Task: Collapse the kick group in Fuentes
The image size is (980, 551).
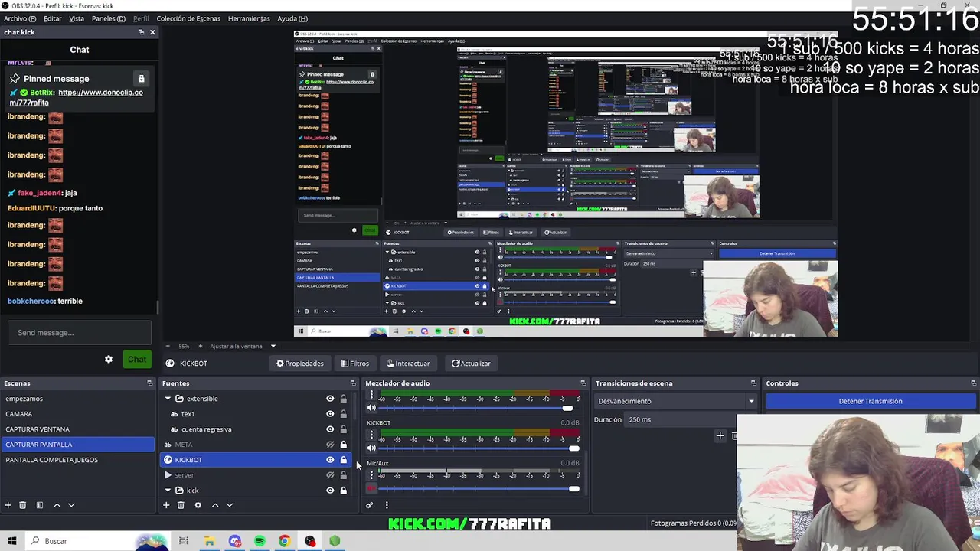Action: pos(168,491)
